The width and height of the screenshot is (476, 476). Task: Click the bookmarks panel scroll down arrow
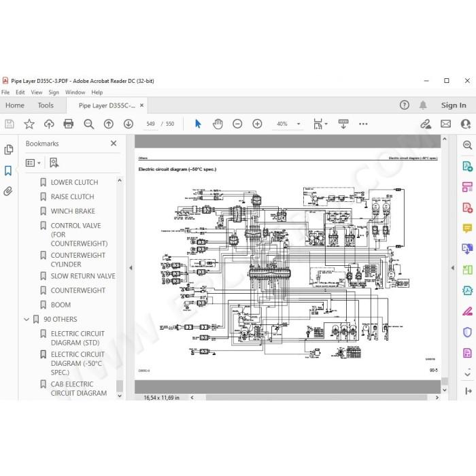(x=120, y=396)
